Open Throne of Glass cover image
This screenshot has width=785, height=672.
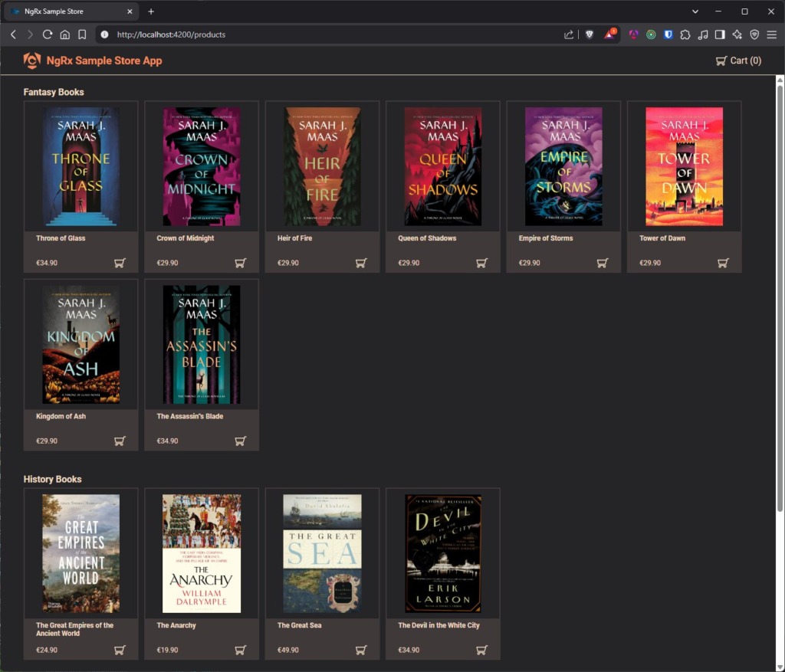click(x=80, y=166)
